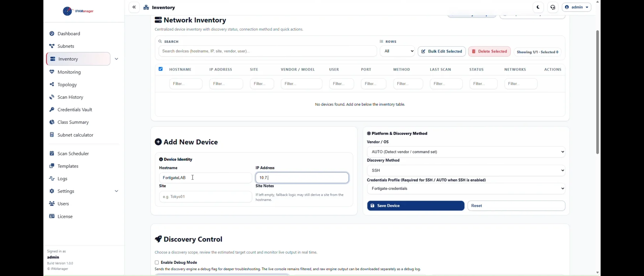Image resolution: width=644 pixels, height=276 pixels.
Task: Click the User column filter field
Action: click(341, 84)
